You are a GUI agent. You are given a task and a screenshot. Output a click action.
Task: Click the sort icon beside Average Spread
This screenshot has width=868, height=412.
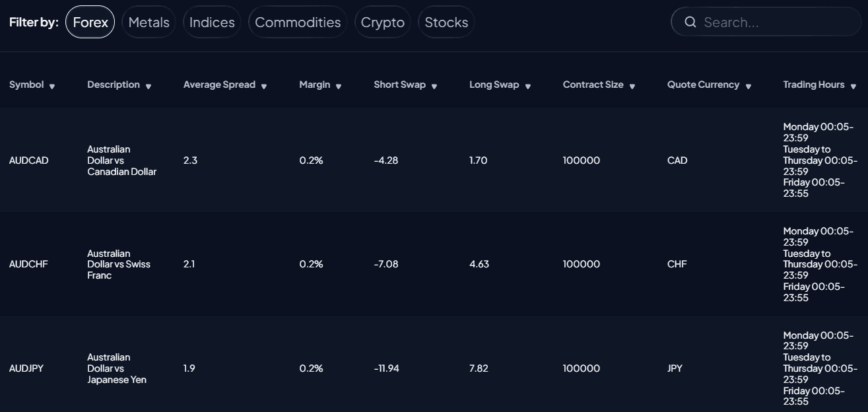265,85
